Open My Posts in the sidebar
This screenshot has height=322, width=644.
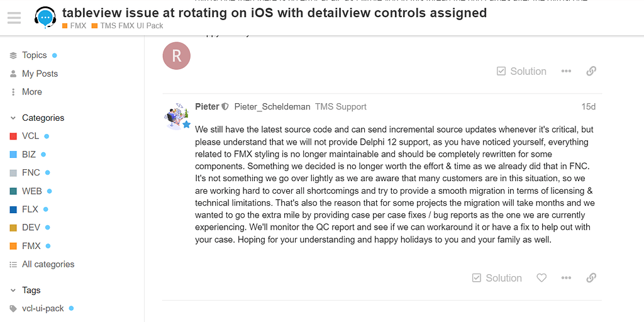[40, 74]
